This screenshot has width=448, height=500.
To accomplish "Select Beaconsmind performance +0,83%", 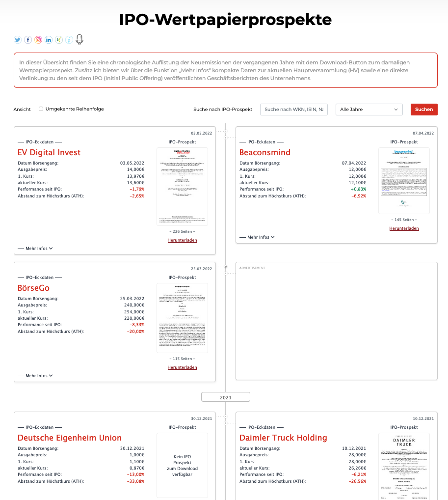I will coord(359,189).
